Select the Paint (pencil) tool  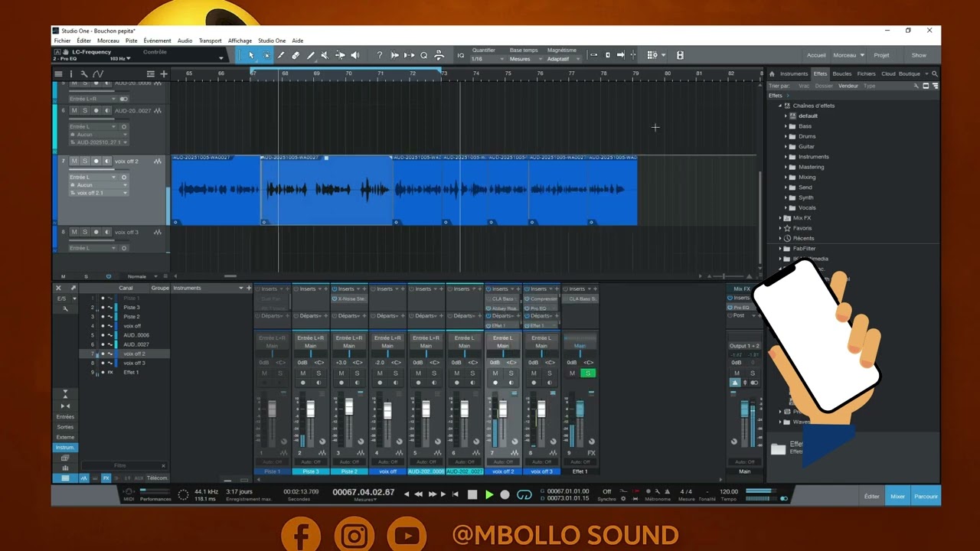coord(310,55)
